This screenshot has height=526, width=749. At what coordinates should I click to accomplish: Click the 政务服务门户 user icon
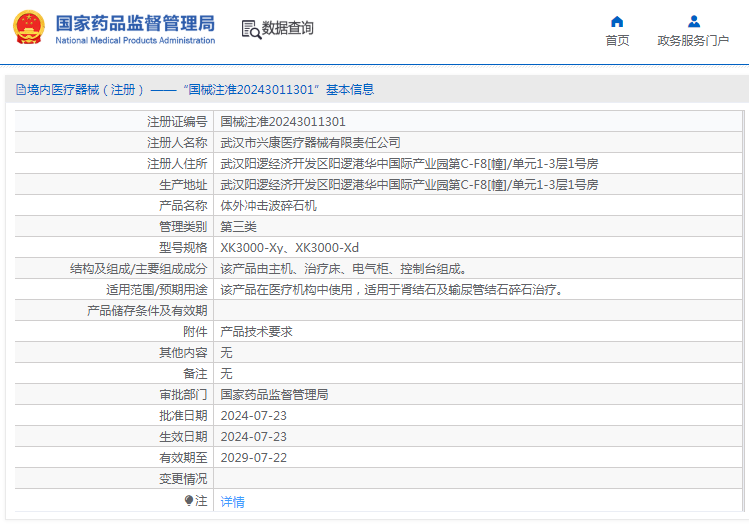pyautogui.click(x=694, y=21)
